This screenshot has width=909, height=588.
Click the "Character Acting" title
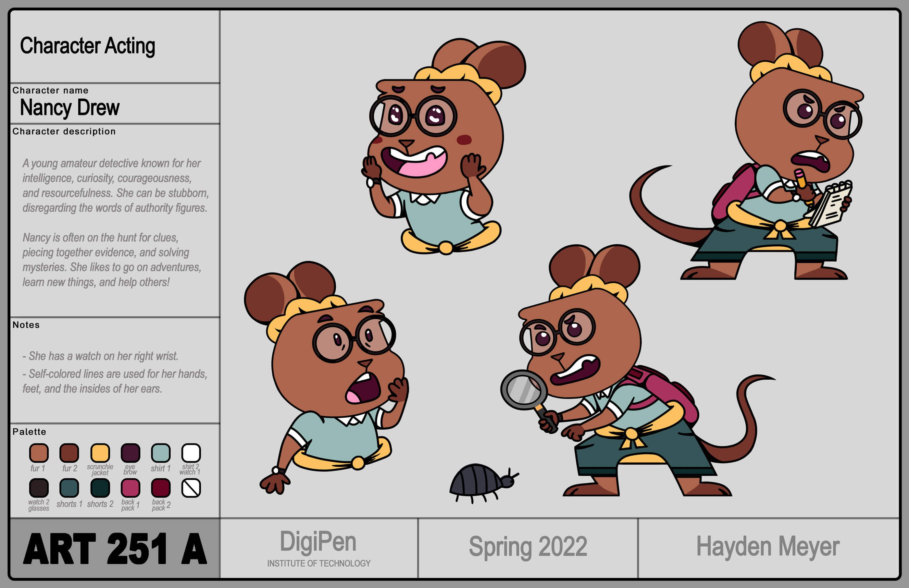click(x=87, y=46)
